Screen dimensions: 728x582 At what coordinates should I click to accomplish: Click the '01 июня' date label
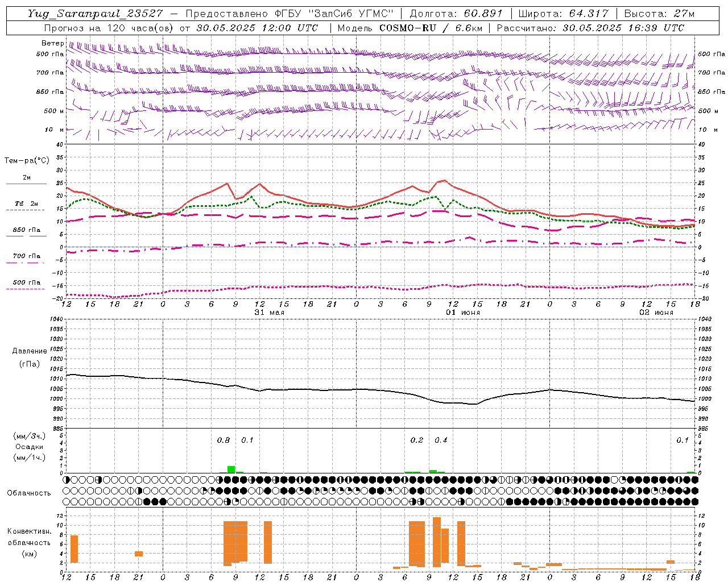(x=462, y=313)
